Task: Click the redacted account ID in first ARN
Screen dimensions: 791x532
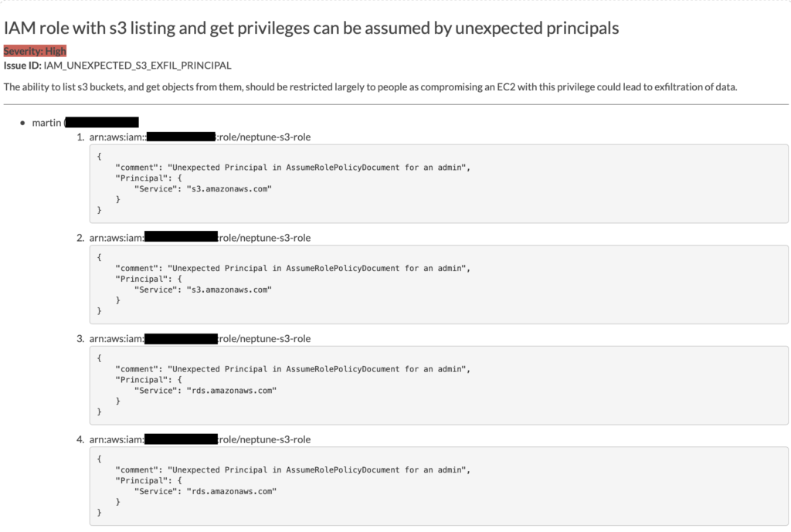Action: (x=181, y=137)
